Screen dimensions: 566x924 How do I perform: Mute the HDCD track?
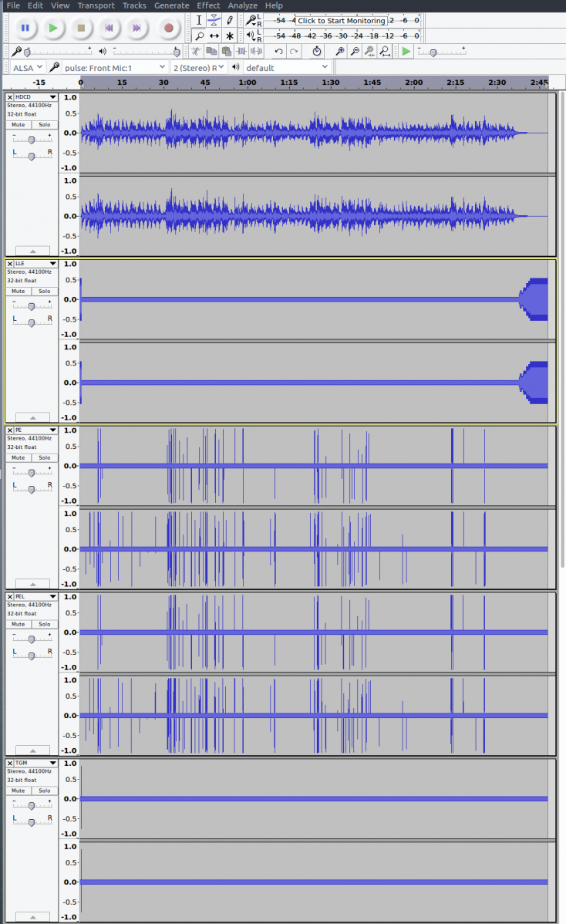[x=19, y=124]
